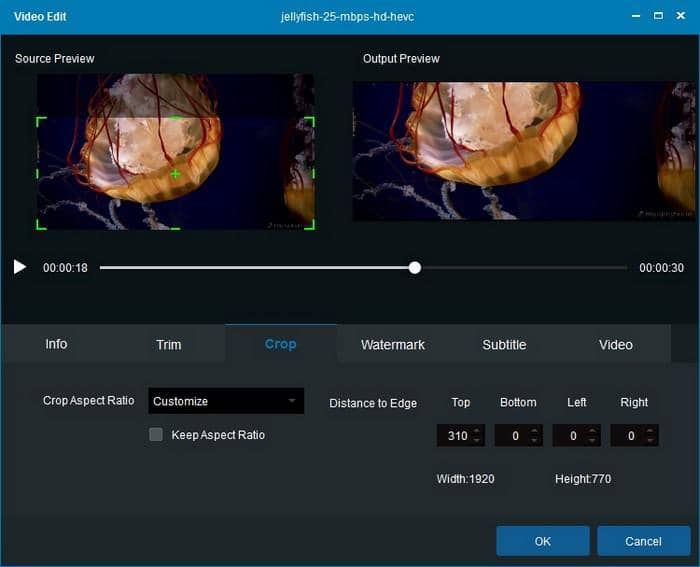Click the 00:00:30 duration text
Viewport: 700px width, 567px height.
[661, 267]
